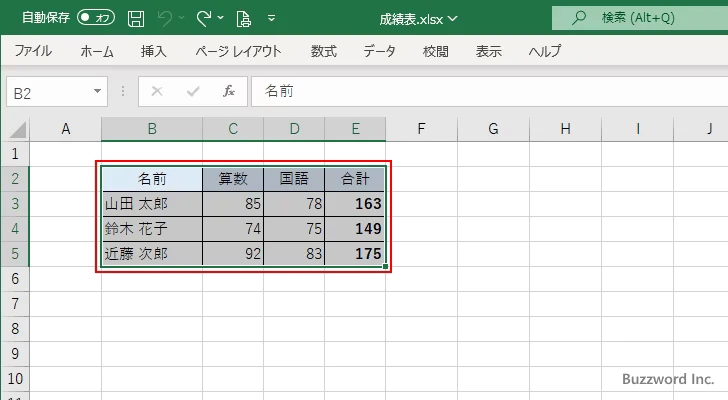Open the Undo history dropdown arrow
Image resolution: width=728 pixels, height=400 pixels.
(x=182, y=18)
